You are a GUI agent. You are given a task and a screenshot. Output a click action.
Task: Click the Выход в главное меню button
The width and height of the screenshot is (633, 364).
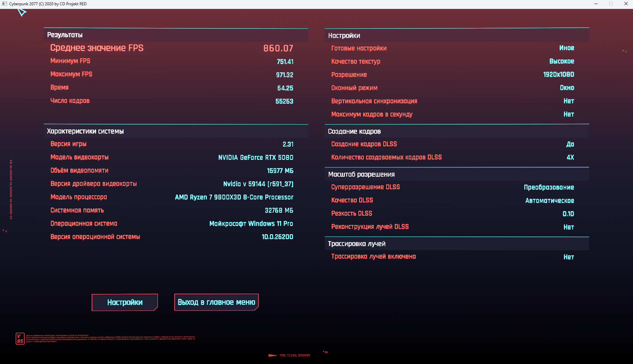(216, 302)
